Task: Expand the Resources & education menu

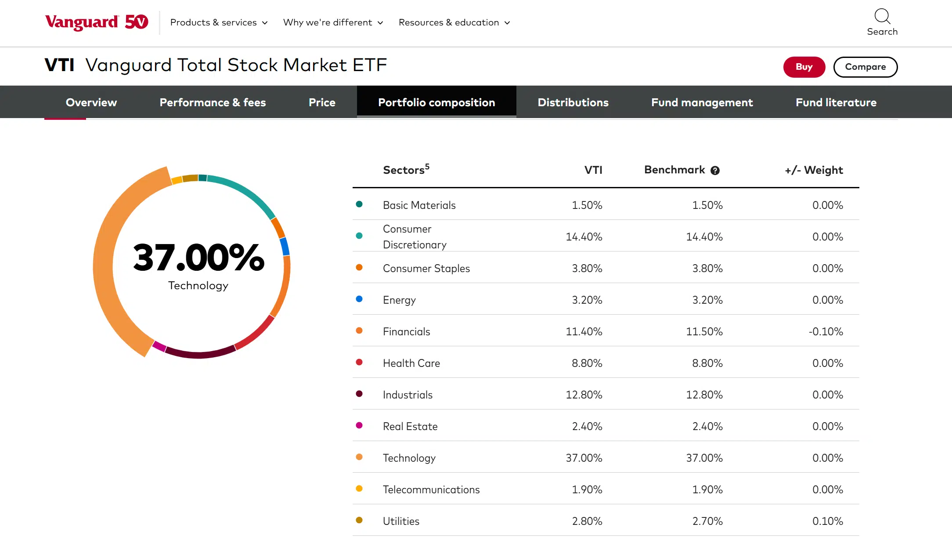Action: (x=454, y=22)
